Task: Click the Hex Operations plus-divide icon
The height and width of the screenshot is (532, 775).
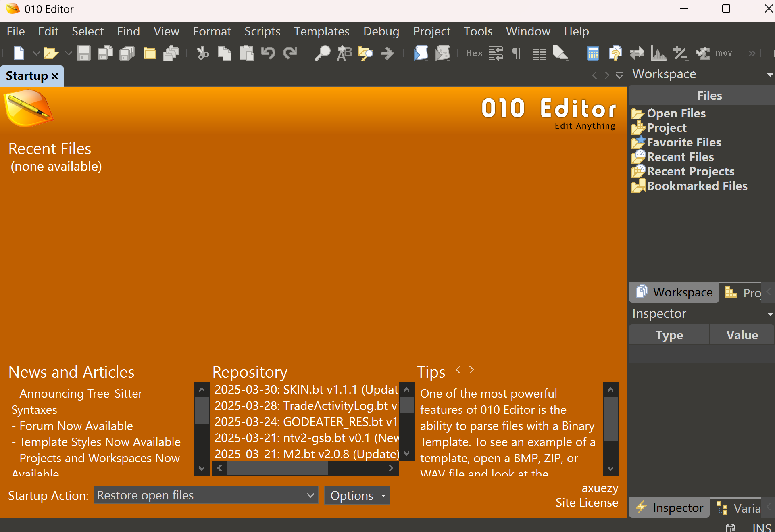Action: [x=681, y=53]
